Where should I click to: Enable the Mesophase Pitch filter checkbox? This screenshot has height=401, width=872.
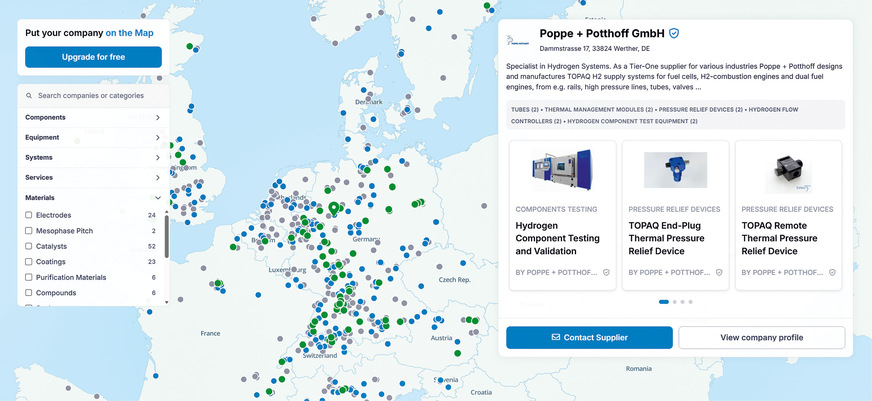[x=29, y=230]
